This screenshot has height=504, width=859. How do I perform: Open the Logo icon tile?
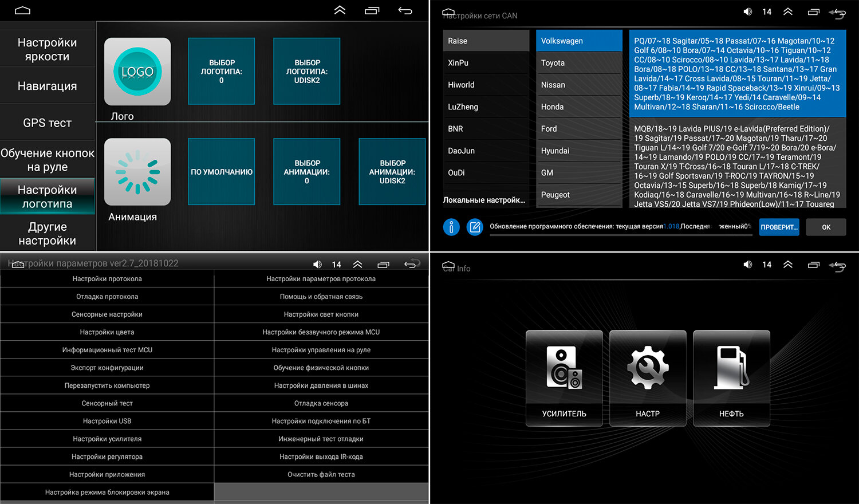coord(137,72)
